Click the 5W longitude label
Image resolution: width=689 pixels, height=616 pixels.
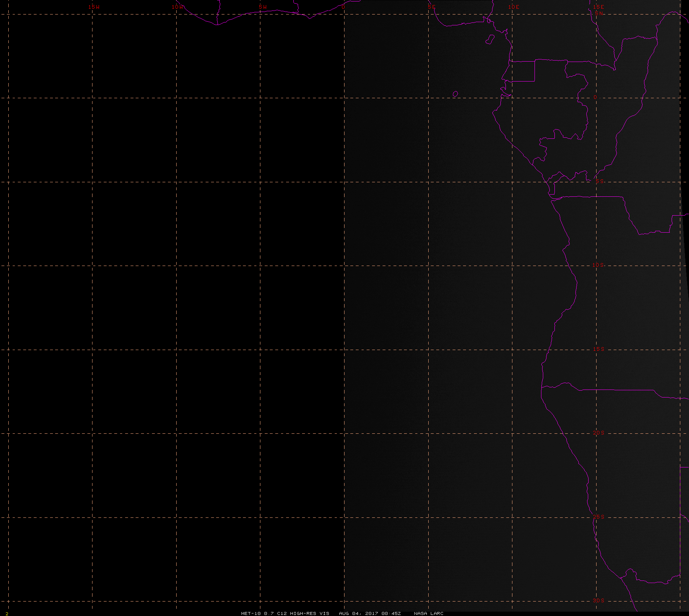[263, 7]
